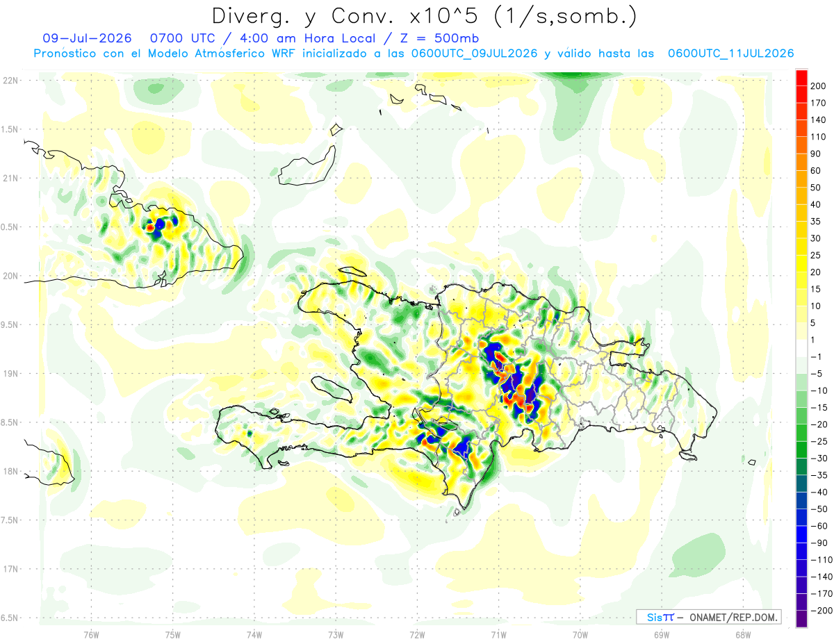Click the positive '60' color scale value

(x=817, y=170)
